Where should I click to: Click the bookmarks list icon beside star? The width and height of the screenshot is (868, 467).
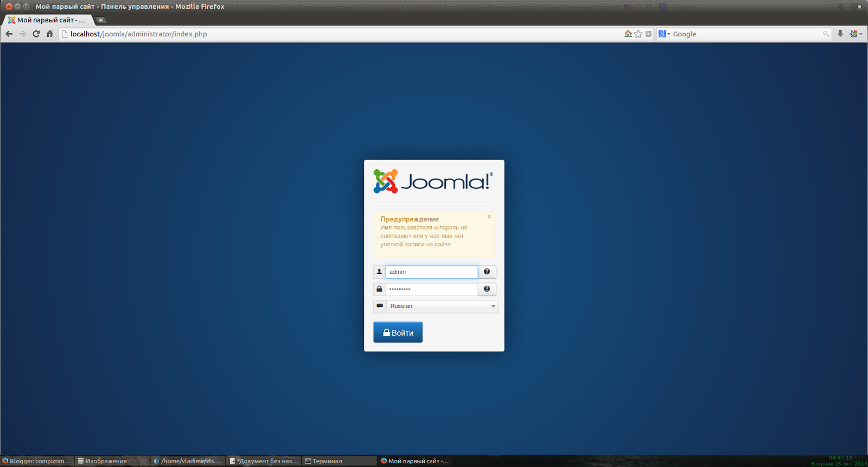coord(648,34)
